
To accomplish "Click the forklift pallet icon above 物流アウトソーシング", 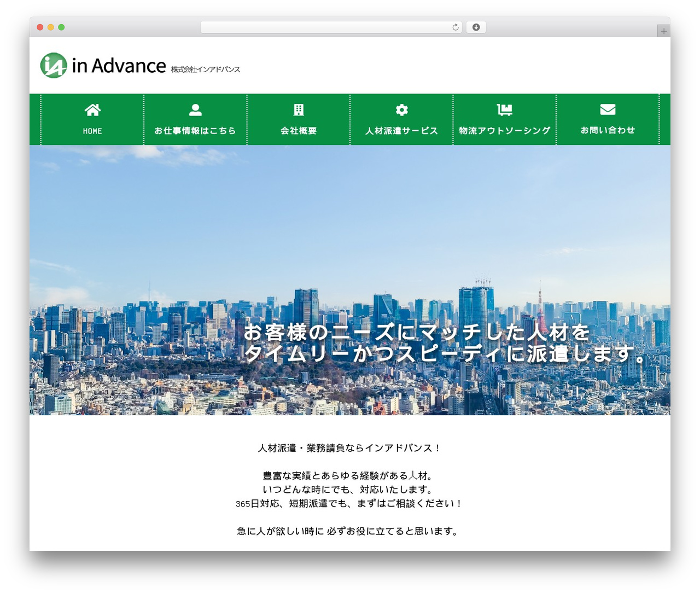I will pyautogui.click(x=505, y=110).
